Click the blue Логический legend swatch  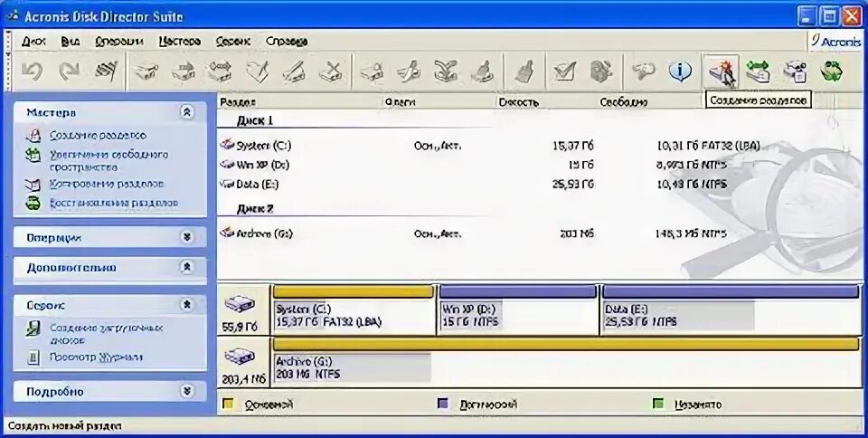point(443,405)
